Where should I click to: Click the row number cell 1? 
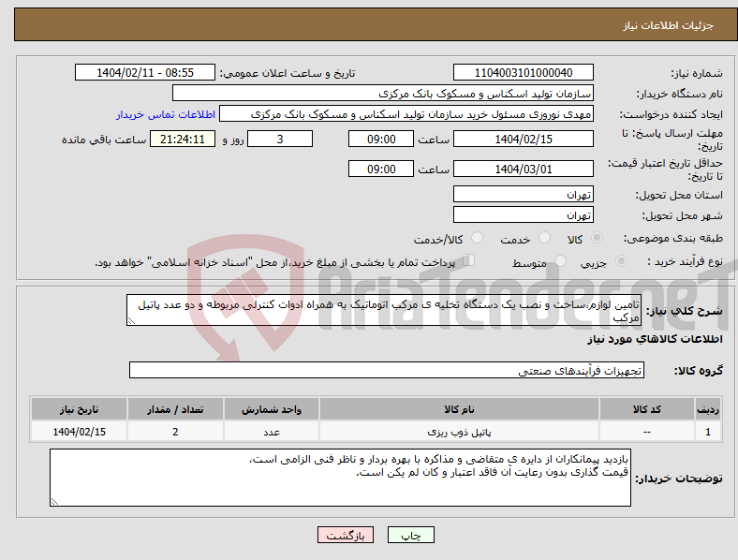click(708, 432)
